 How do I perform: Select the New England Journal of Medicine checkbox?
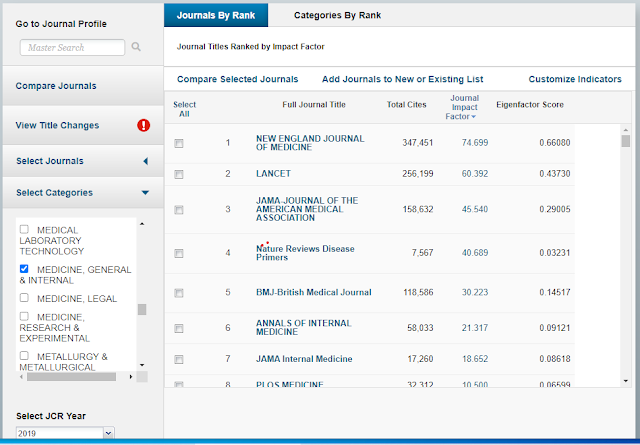coord(179,143)
